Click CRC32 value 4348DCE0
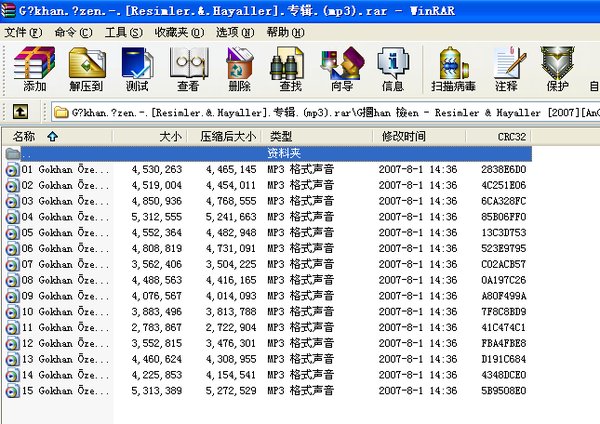Screen dimensions: 600x424 pos(504,375)
